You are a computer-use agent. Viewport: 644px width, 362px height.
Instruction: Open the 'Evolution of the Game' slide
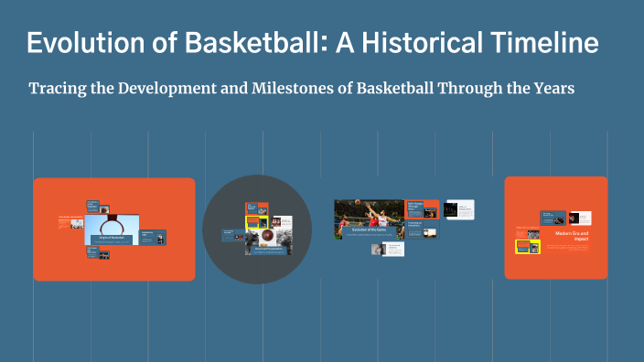tap(370, 219)
